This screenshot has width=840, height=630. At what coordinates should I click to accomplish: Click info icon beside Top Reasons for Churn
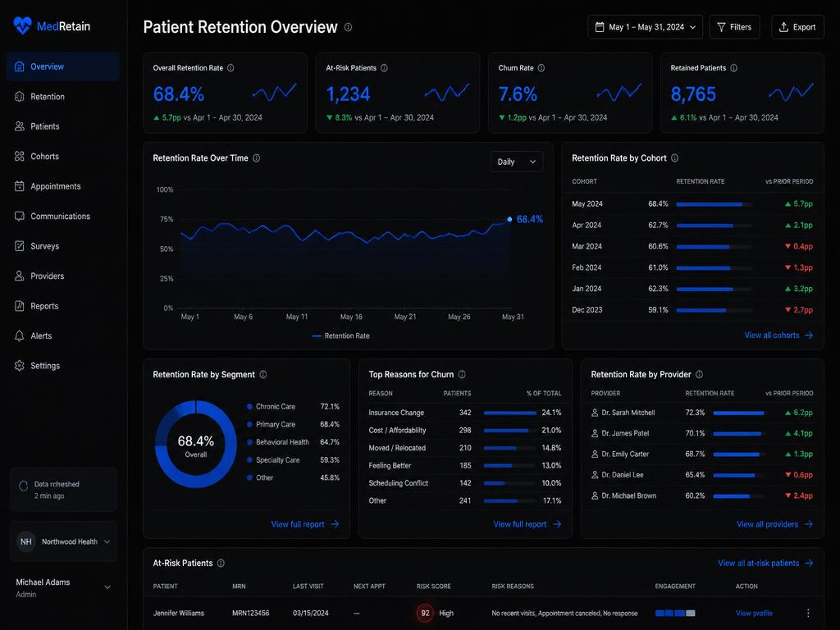463,374
